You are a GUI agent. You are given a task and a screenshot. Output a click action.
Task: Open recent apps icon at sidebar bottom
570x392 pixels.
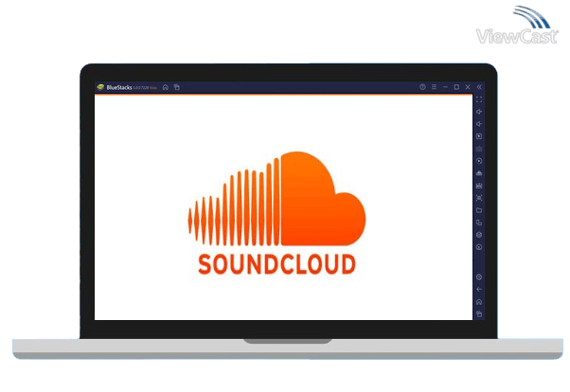tap(479, 314)
